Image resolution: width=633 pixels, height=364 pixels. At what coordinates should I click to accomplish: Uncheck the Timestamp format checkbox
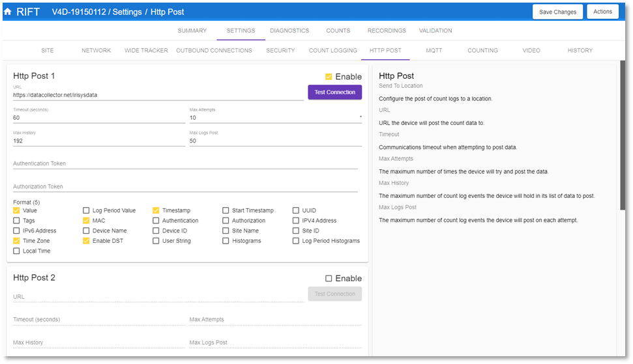(156, 210)
